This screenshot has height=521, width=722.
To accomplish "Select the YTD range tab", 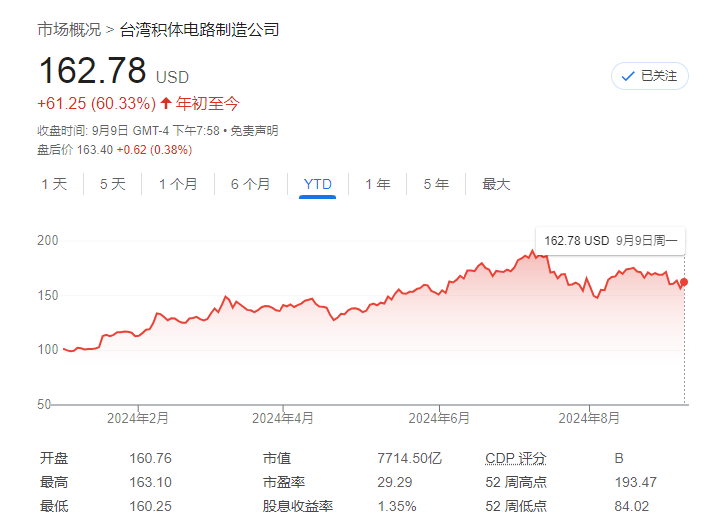I will click(x=317, y=184).
